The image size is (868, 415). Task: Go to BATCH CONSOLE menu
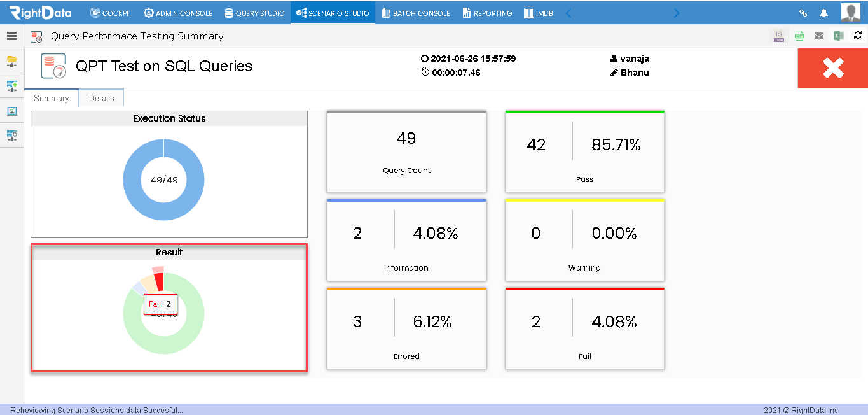pyautogui.click(x=416, y=13)
